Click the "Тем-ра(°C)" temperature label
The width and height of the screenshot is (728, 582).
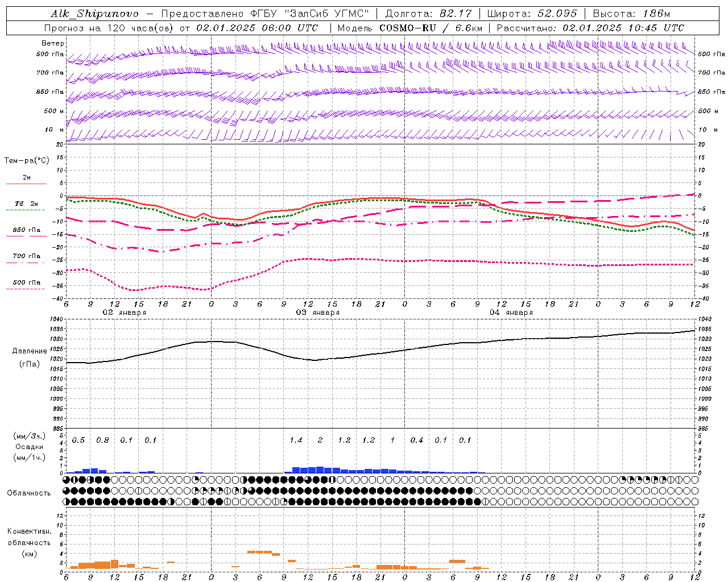pos(27,161)
